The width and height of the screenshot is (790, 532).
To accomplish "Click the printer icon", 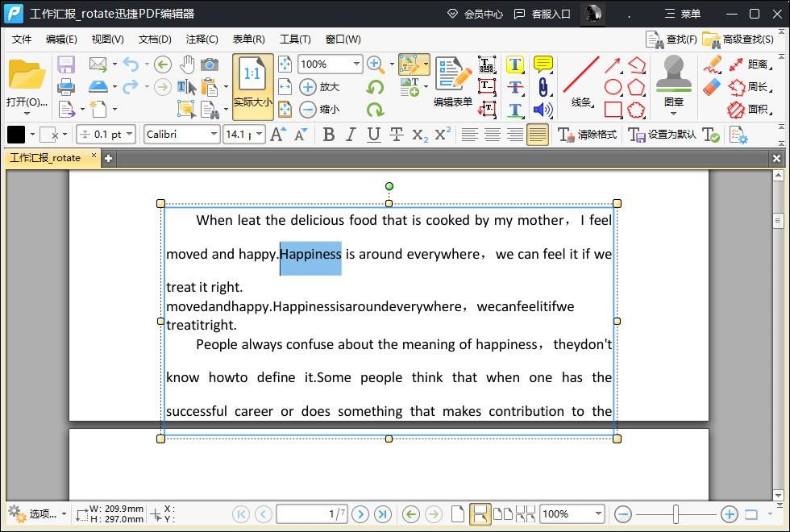I will coord(66,86).
